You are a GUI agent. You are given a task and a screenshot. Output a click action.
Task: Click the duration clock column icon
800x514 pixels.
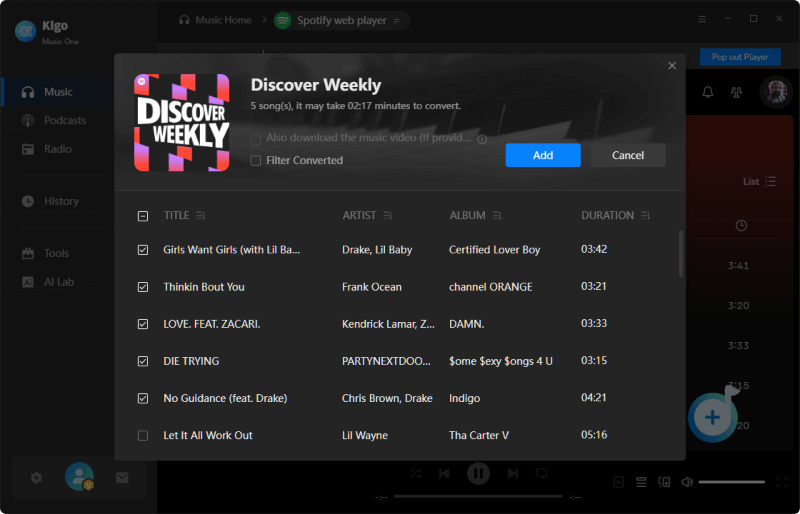(x=741, y=226)
